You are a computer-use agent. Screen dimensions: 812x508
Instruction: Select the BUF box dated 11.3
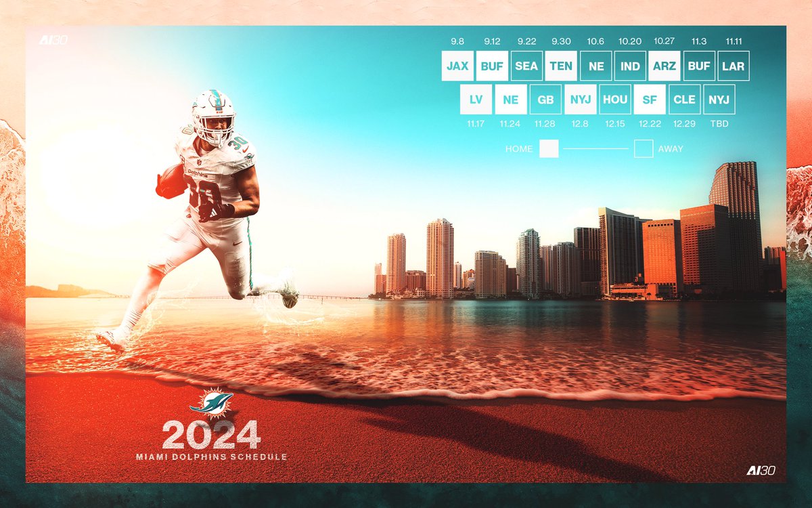(x=699, y=66)
